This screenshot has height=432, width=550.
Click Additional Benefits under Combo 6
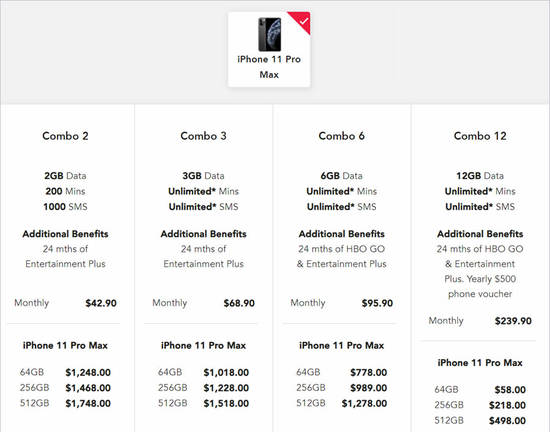coord(342,234)
